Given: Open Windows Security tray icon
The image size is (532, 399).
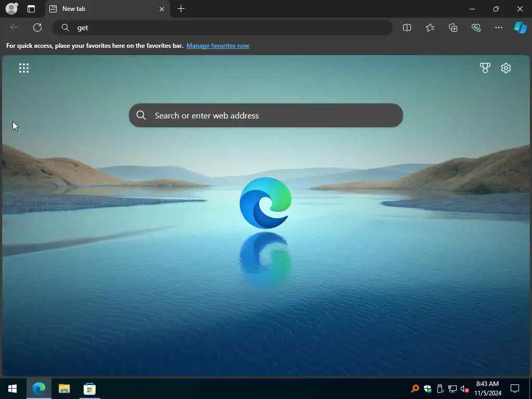Looking at the screenshot, I should (x=428, y=389).
